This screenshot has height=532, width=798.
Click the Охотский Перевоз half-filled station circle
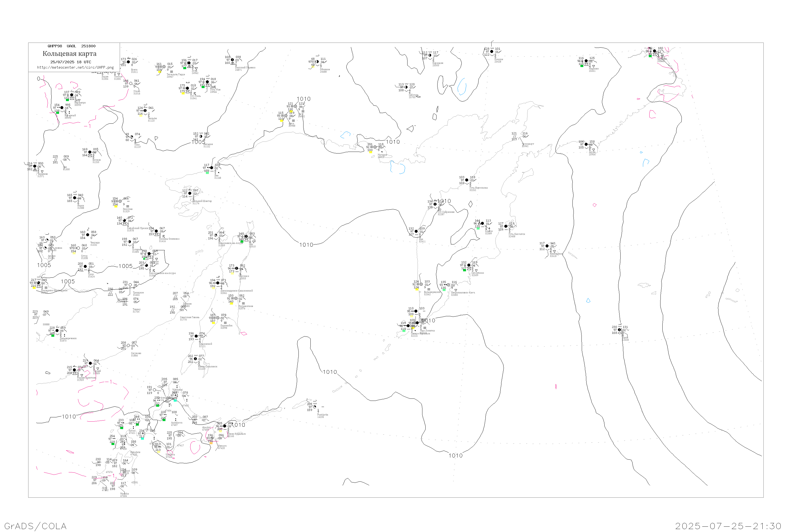[x=232, y=60]
